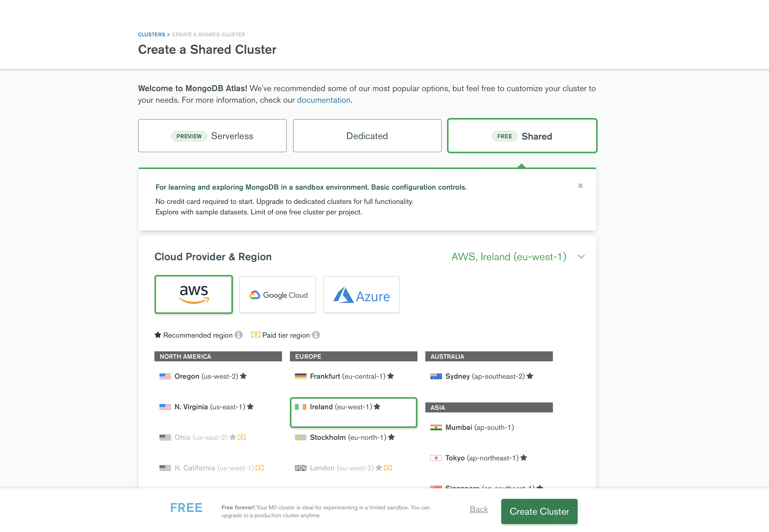Dismiss the sandbox environment info banner
This screenshot has width=769, height=532.
(x=580, y=186)
